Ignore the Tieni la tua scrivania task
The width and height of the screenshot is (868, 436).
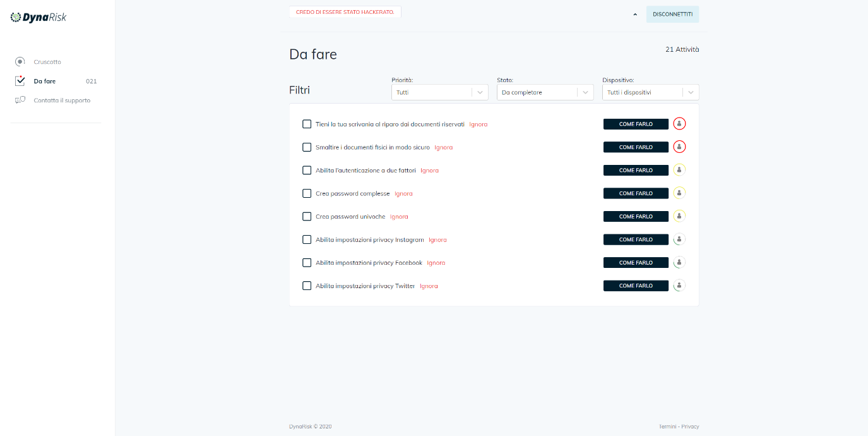[479, 124]
